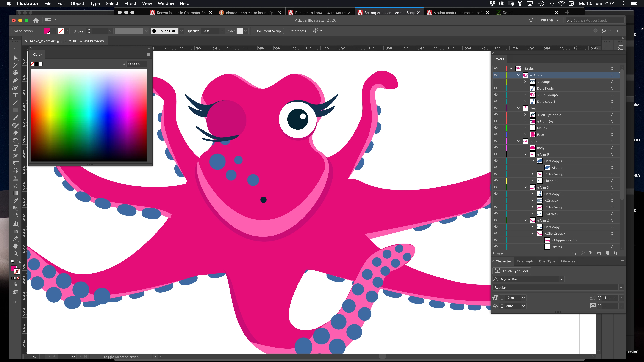
Task: Collapse the Head layer group
Action: click(518, 108)
